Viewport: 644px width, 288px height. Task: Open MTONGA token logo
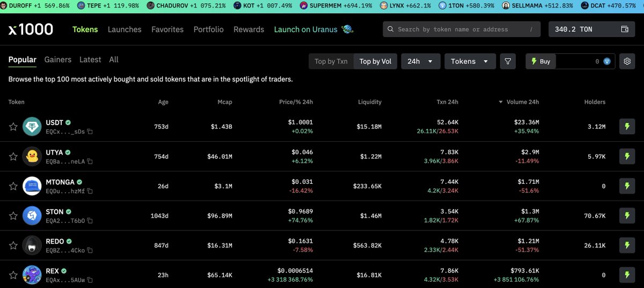tap(32, 186)
